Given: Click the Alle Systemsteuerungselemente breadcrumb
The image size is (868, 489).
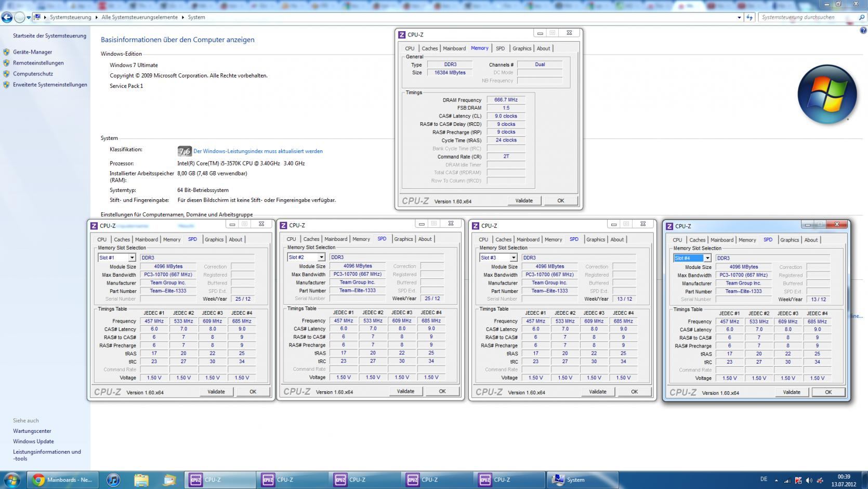Looking at the screenshot, I should pyautogui.click(x=140, y=17).
